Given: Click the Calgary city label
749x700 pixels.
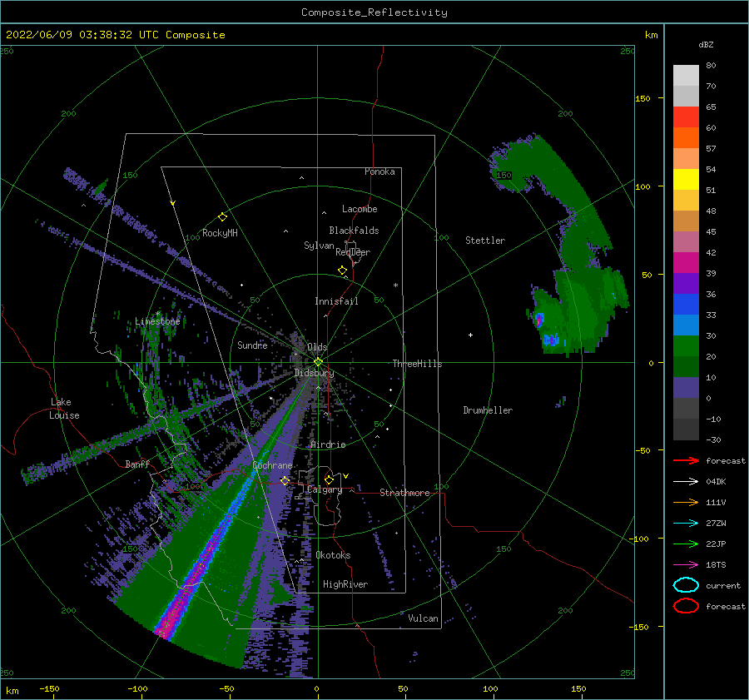Looking at the screenshot, I should (325, 489).
